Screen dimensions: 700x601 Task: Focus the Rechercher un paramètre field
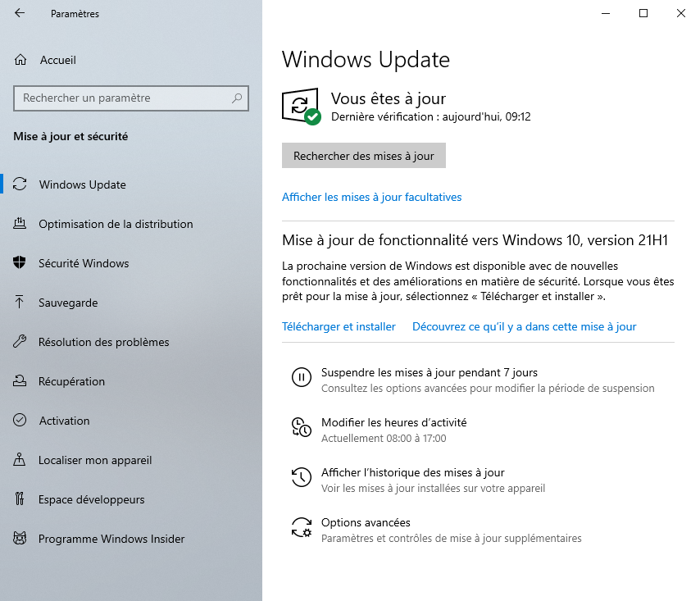123,98
